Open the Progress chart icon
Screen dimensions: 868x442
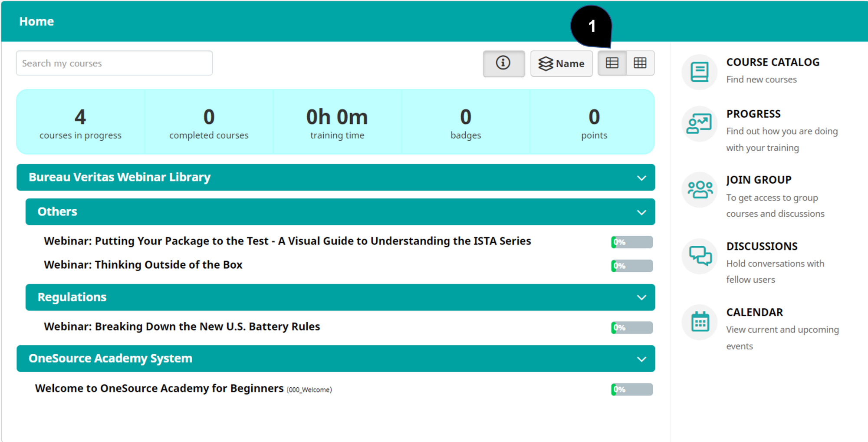[699, 124]
